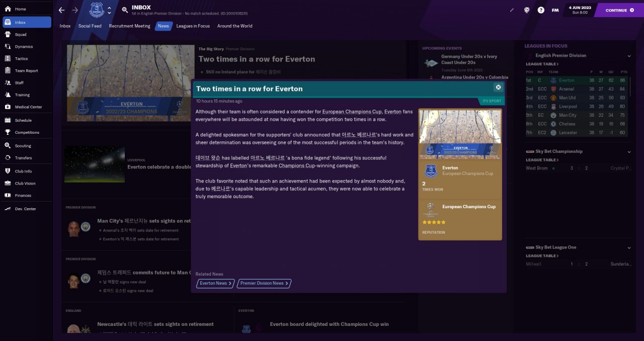Open the FM menu
The width and height of the screenshot is (644, 341).
(x=555, y=10)
